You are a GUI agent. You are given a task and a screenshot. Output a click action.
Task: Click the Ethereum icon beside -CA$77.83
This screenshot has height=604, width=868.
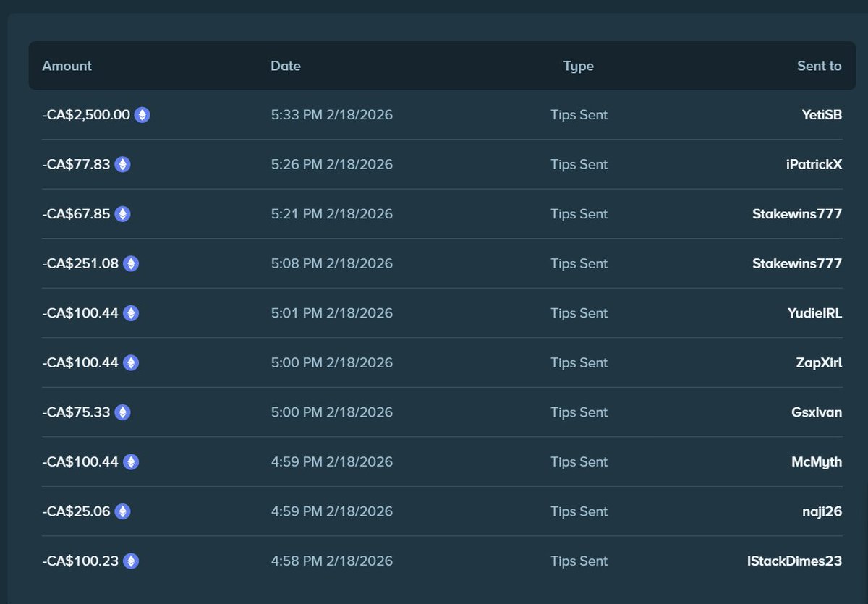(123, 164)
